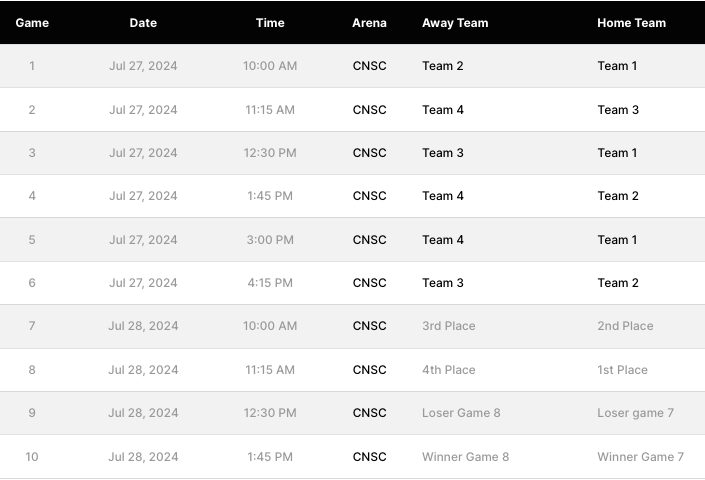Image resolution: width=705 pixels, height=480 pixels.
Task: Click the Away Team column header
Action: click(x=455, y=23)
